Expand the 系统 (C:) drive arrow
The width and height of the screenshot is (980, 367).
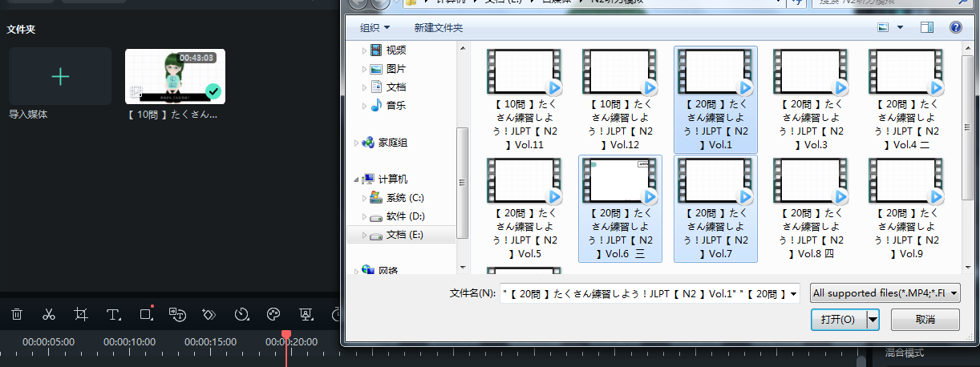[x=364, y=197]
